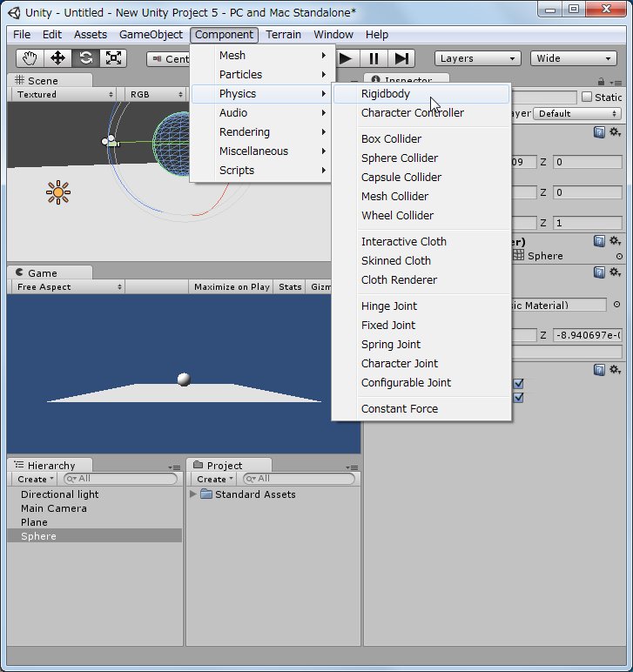Screen dimensions: 633x672
Task: Toggle the Static checkbox in Inspector
Action: point(587,97)
